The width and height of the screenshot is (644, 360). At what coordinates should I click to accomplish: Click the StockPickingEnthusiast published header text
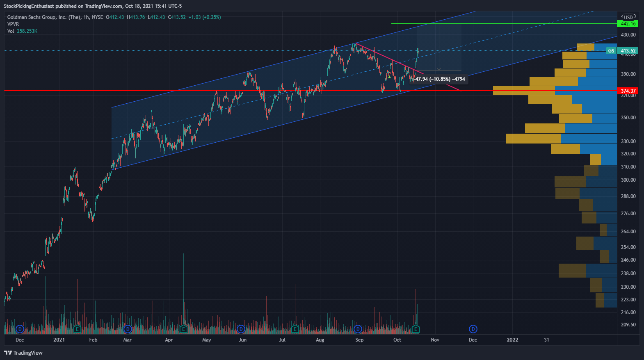[x=93, y=6]
